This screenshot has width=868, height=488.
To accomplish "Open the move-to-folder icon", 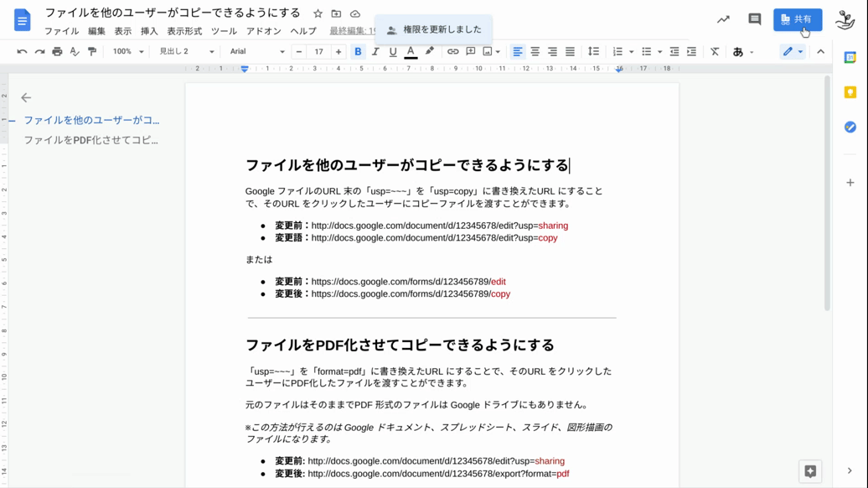I will tap(336, 13).
